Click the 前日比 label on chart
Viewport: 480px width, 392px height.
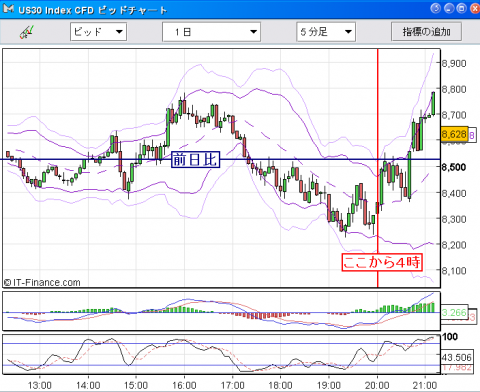coord(195,160)
